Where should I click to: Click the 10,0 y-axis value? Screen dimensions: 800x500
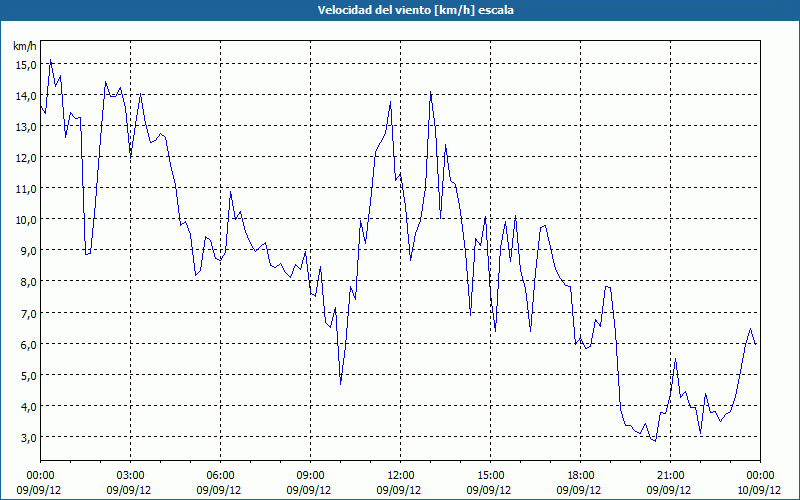[x=26, y=220]
